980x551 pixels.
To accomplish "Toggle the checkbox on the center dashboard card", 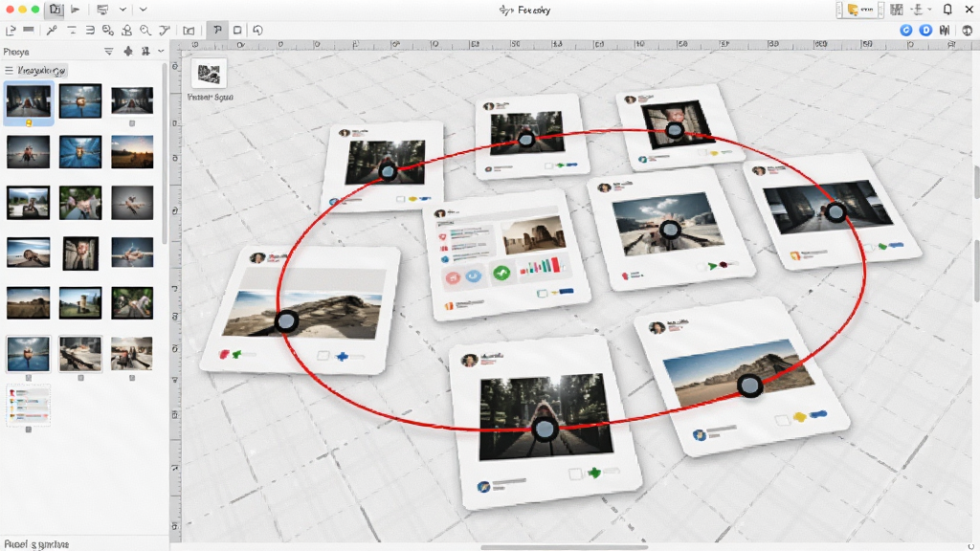I will pyautogui.click(x=542, y=293).
